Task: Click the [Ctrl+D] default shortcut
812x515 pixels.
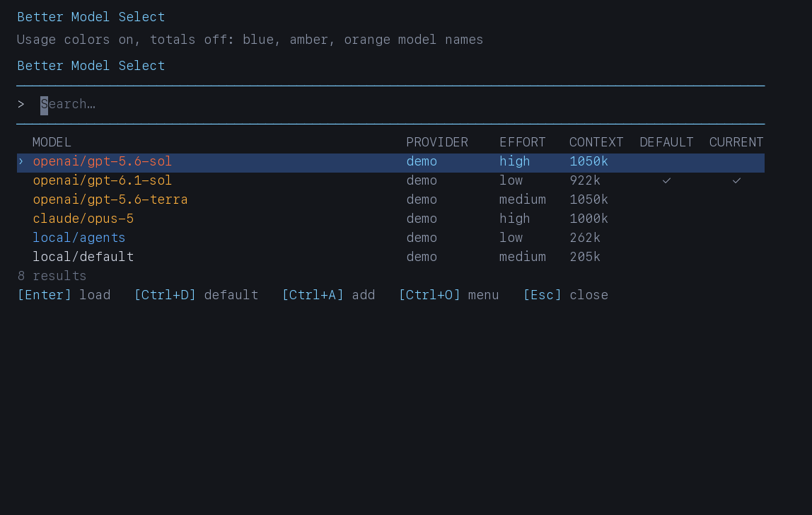Action: point(196,295)
